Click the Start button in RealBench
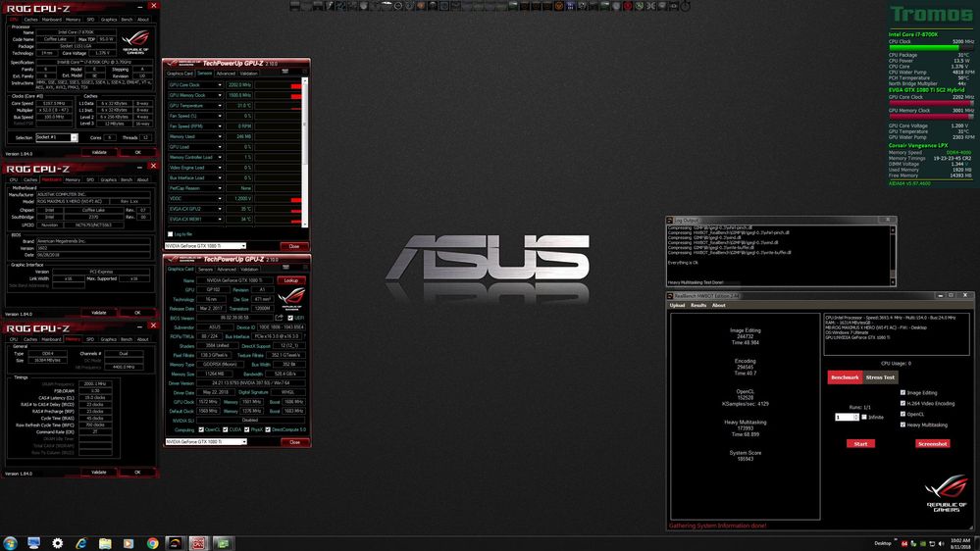The height and width of the screenshot is (551, 980). [x=860, y=443]
